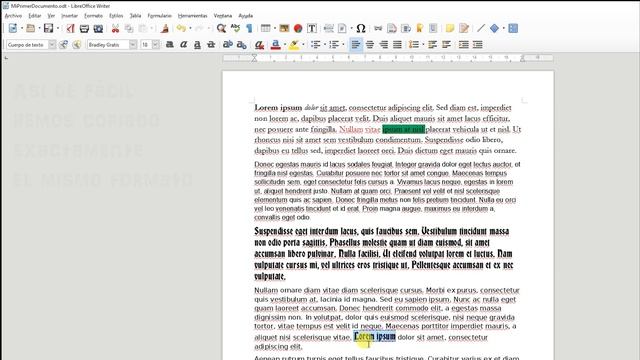Image resolution: width=640 pixels, height=360 pixels.
Task: Copy selection using the Copy icon
Action: tap(129, 28)
